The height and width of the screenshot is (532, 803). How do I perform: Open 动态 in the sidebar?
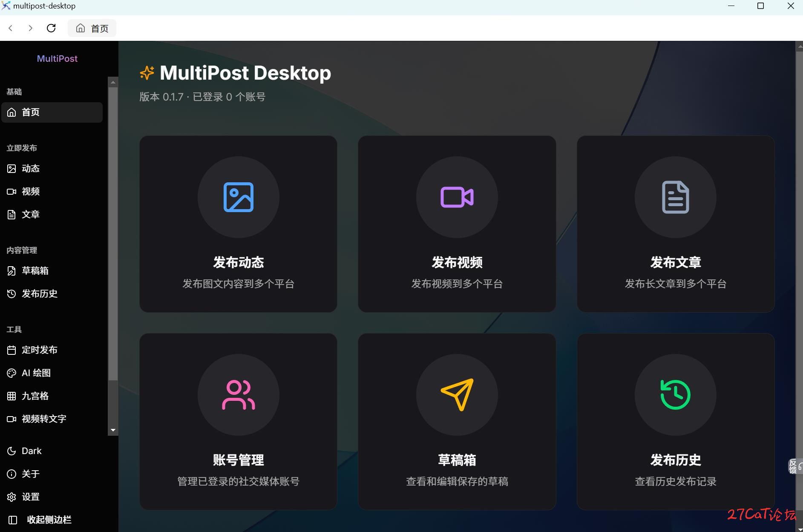(x=52, y=169)
